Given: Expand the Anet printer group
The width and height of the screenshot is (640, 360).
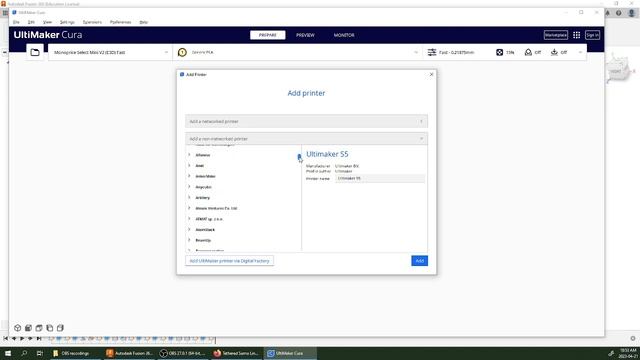Looking at the screenshot, I should click(189, 165).
